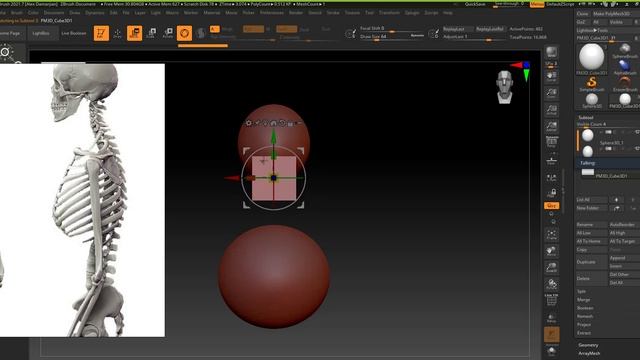Select the Draw mode button
This screenshot has width=640, height=360.
(x=118, y=33)
